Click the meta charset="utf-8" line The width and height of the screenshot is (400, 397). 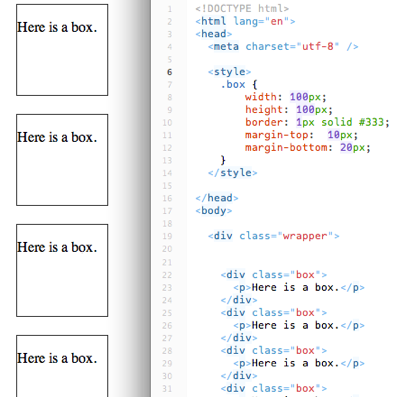(283, 47)
